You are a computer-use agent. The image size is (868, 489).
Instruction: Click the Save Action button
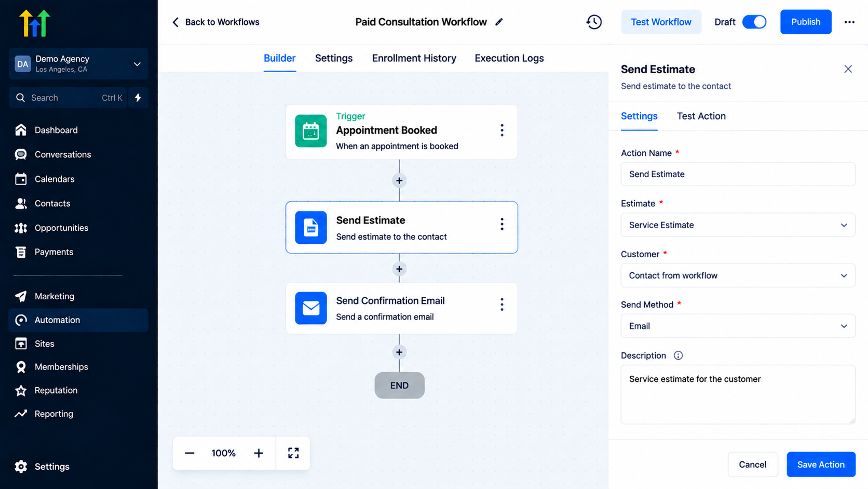(x=821, y=465)
